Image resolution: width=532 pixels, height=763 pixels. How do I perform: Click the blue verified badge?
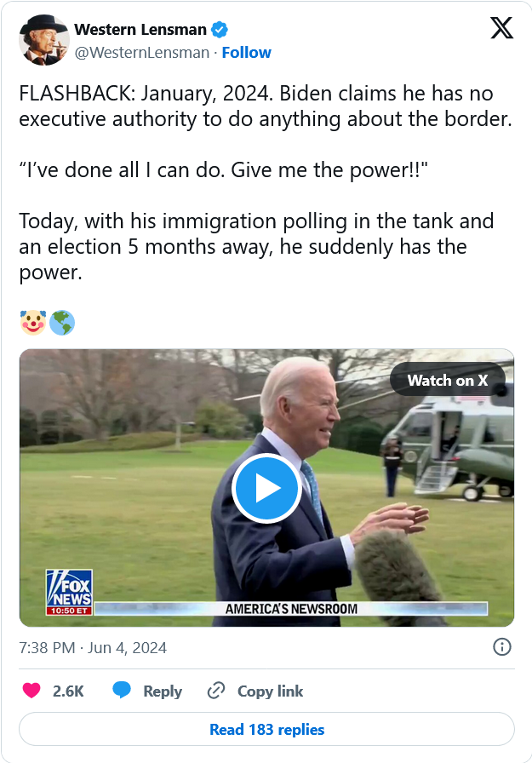(220, 30)
